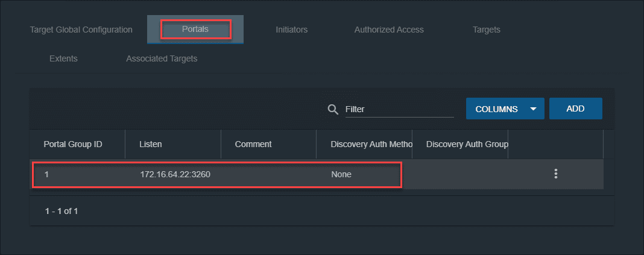Type in the Filter search field
Screen dimensions: 644x255
click(399, 110)
